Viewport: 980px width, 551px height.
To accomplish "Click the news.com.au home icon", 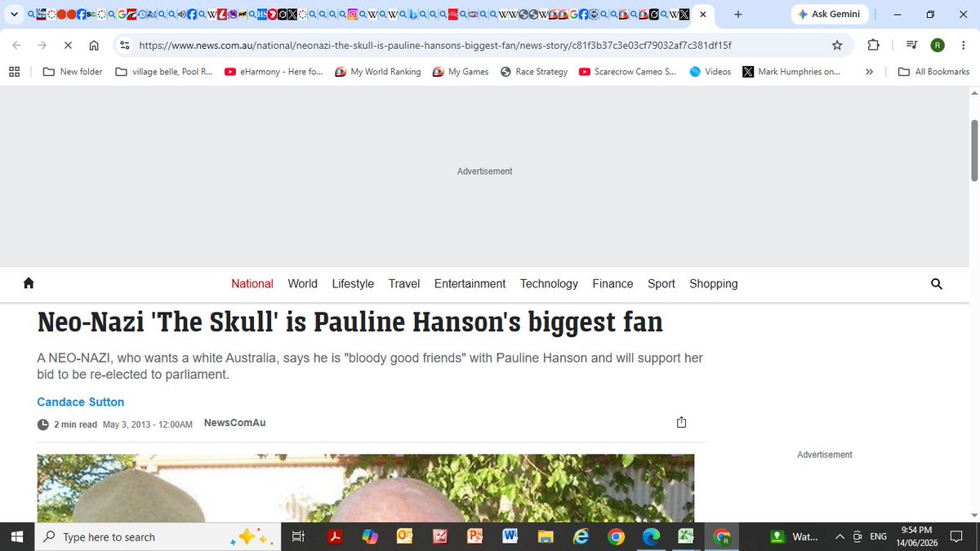I will tap(29, 283).
